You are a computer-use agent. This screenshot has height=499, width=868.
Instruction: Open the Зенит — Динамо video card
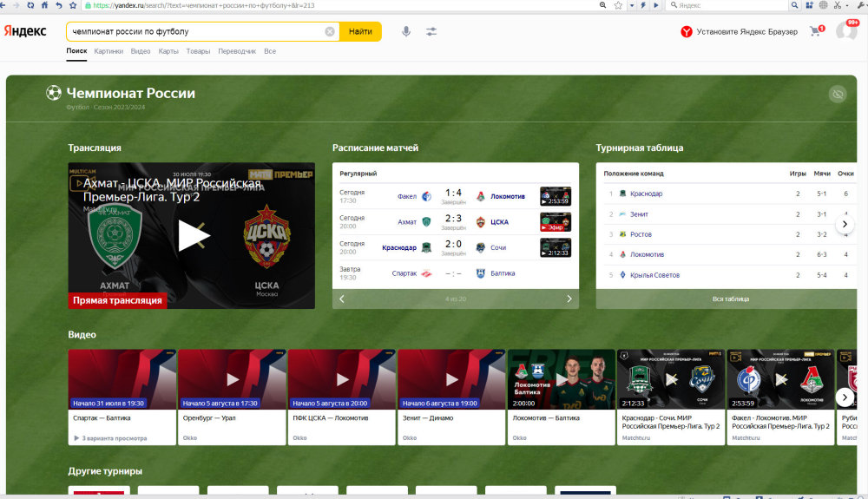[451, 397]
